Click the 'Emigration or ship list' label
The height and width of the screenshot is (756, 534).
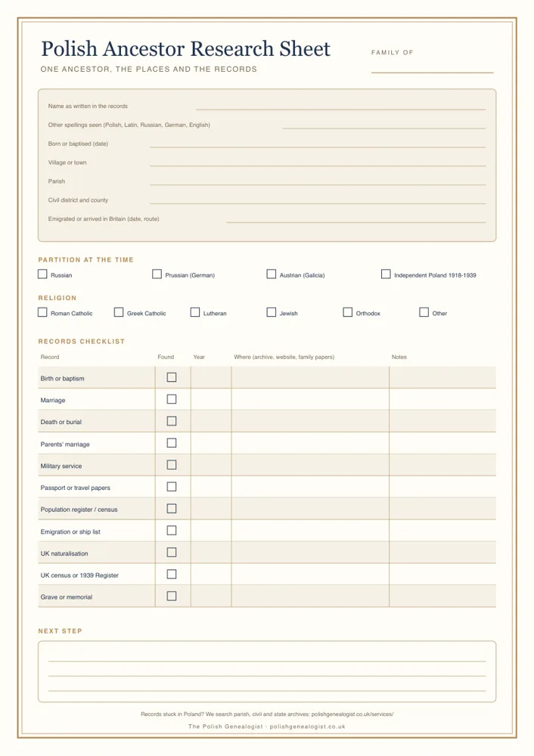click(70, 531)
